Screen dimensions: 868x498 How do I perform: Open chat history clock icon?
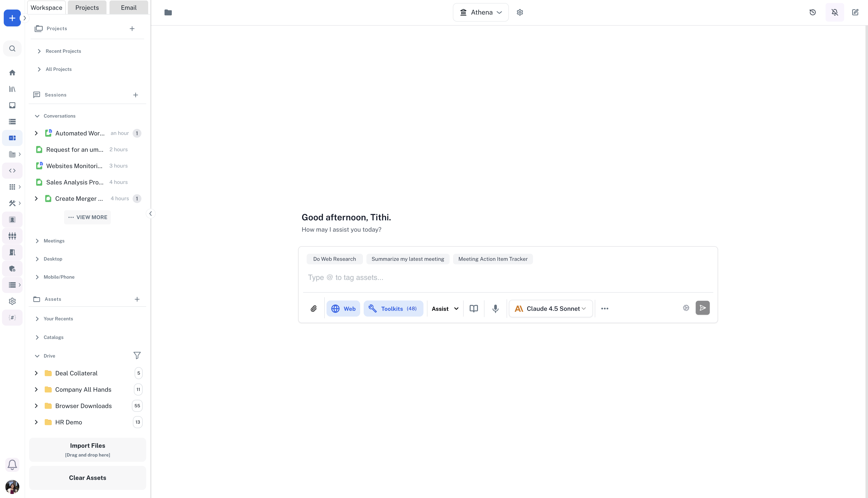(812, 12)
